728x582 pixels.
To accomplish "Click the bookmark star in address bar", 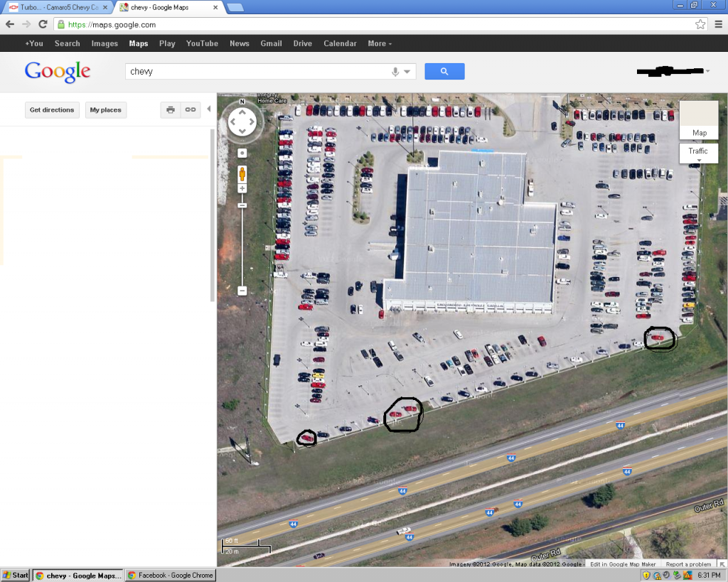I will coord(700,25).
